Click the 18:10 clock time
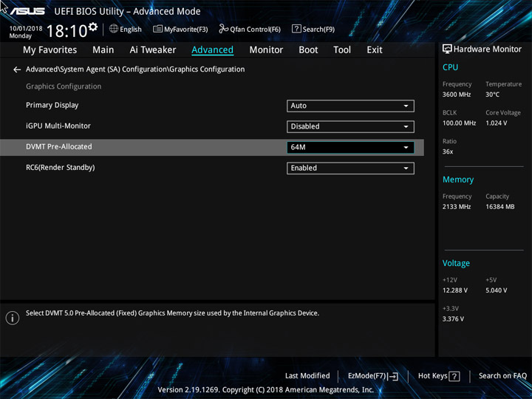 pyautogui.click(x=67, y=32)
